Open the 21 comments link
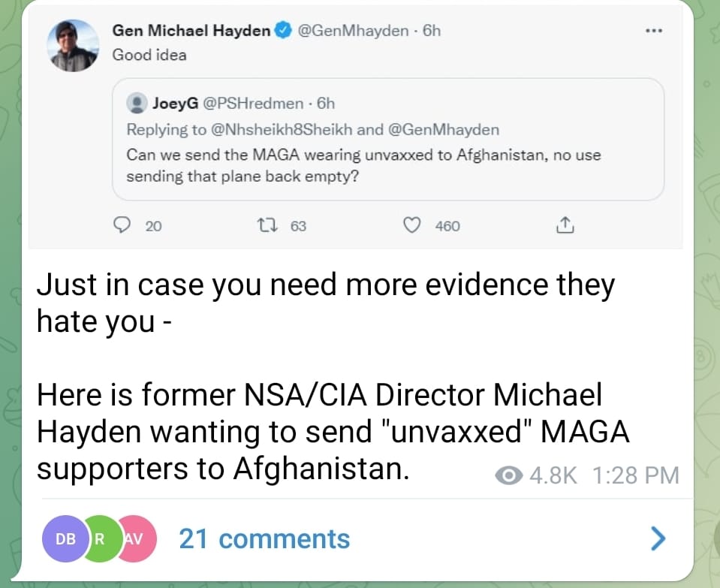 pyautogui.click(x=264, y=538)
